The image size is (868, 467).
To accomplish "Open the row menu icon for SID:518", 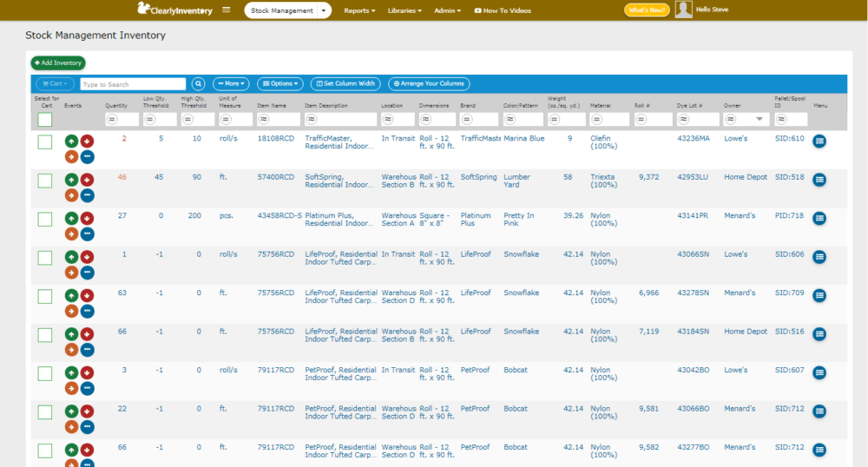I will 819,180.
